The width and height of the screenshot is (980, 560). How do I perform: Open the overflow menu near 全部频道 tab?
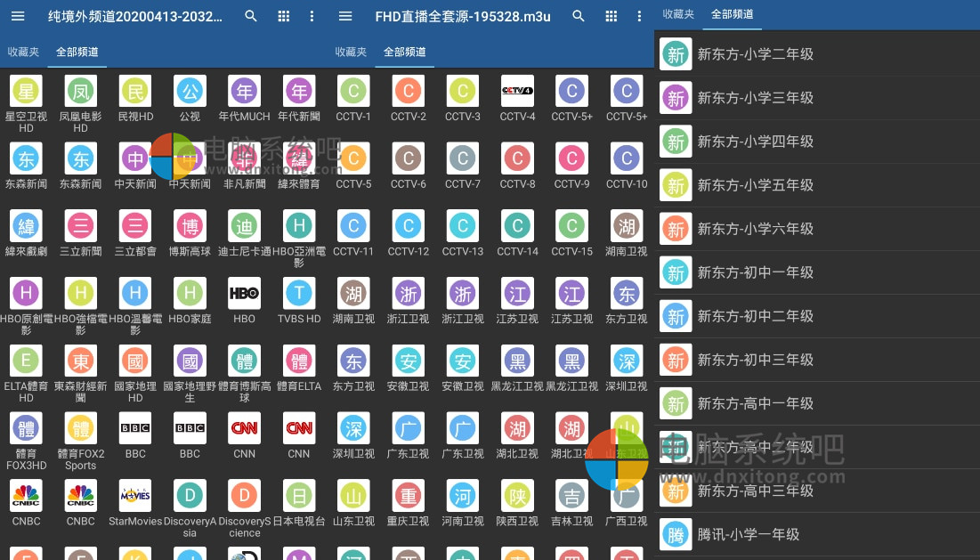(638, 15)
